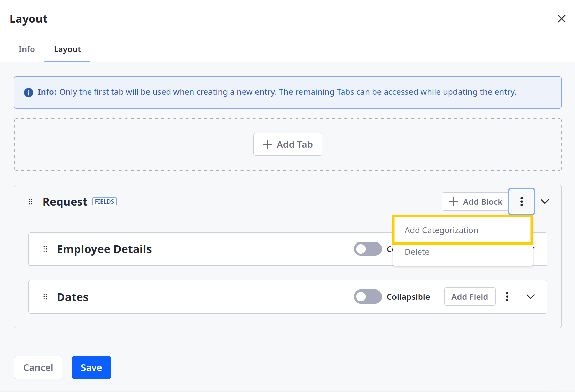575x392 pixels.
Task: Grab the Dates block drag handle
Action: click(45, 297)
